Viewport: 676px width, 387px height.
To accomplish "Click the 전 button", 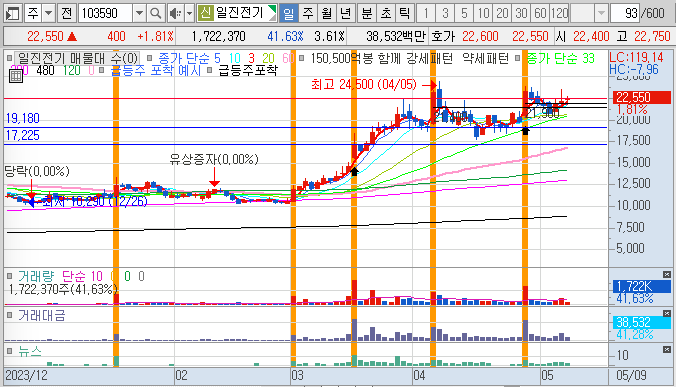I will click(66, 13).
